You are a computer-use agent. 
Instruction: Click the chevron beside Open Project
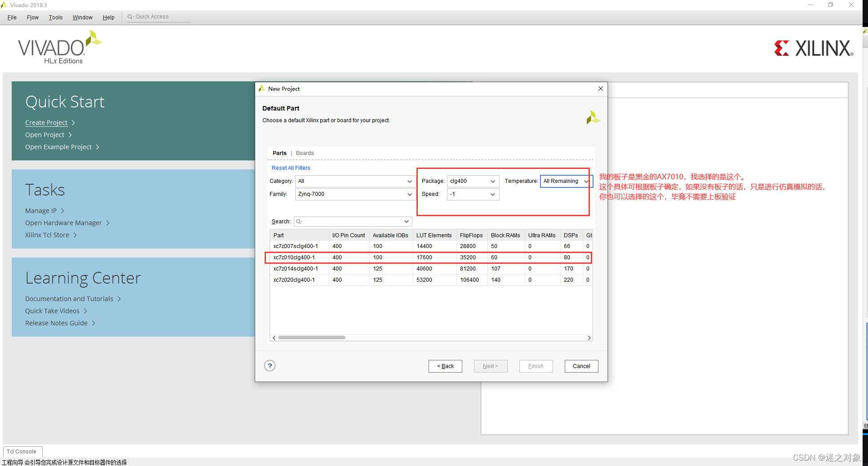[70, 135]
